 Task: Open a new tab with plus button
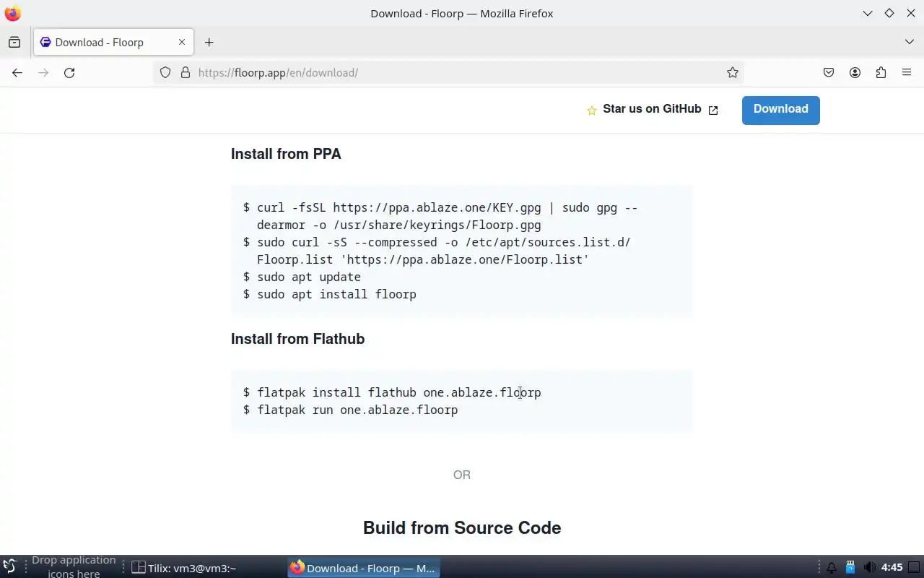pyautogui.click(x=209, y=42)
